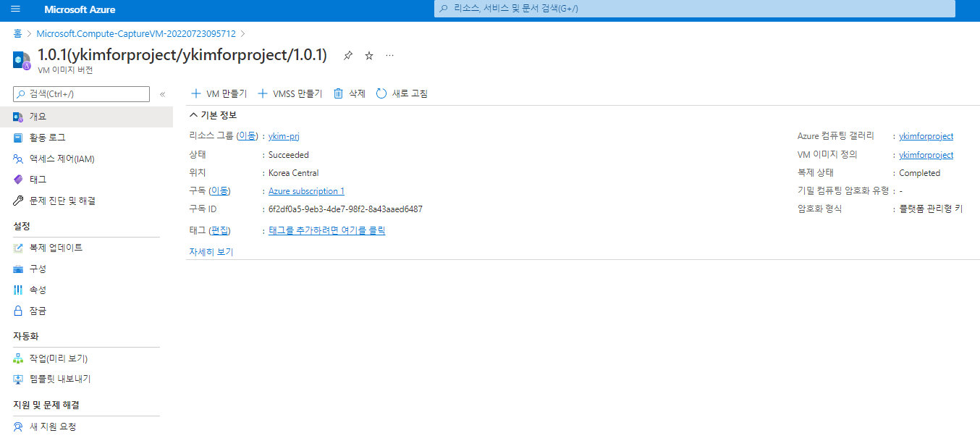Click the trash can 삭제 icon

pos(338,93)
